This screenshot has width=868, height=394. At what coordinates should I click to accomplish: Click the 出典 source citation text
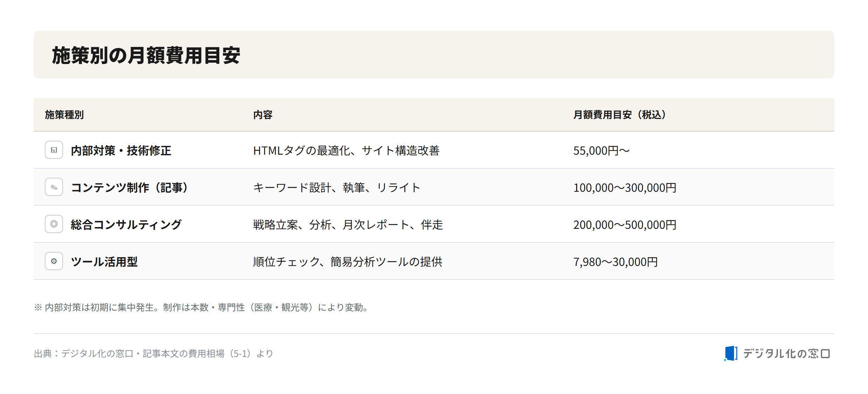[x=154, y=354]
